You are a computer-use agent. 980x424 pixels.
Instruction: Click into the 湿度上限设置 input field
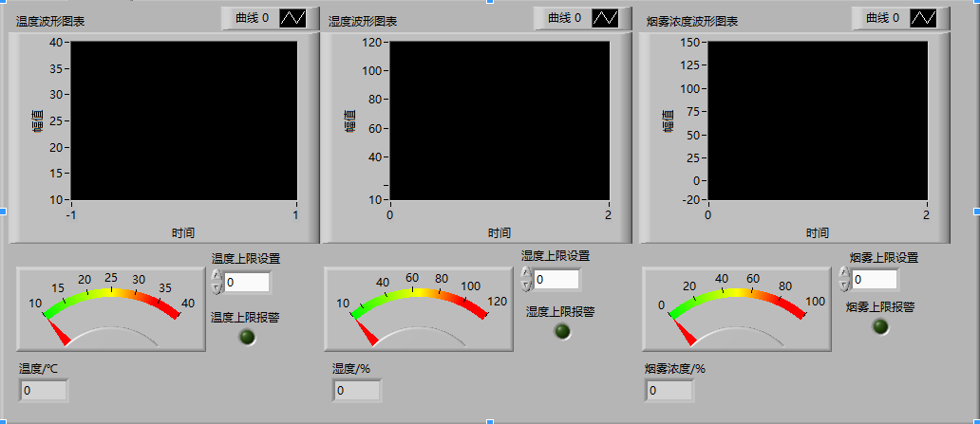click(556, 279)
